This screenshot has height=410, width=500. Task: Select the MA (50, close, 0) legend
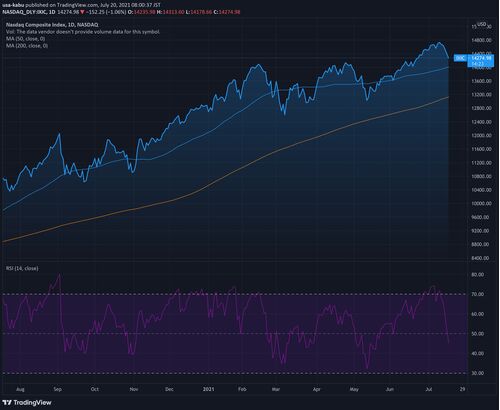coord(26,39)
